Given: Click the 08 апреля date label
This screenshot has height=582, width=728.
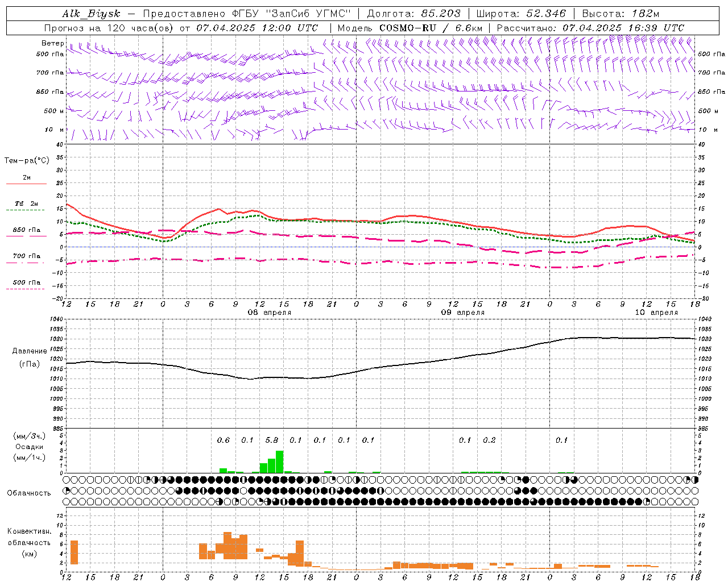Looking at the screenshot, I should (x=270, y=313).
